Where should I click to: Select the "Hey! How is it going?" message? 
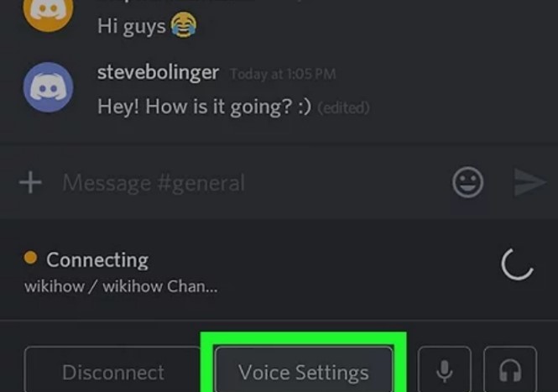tap(204, 107)
